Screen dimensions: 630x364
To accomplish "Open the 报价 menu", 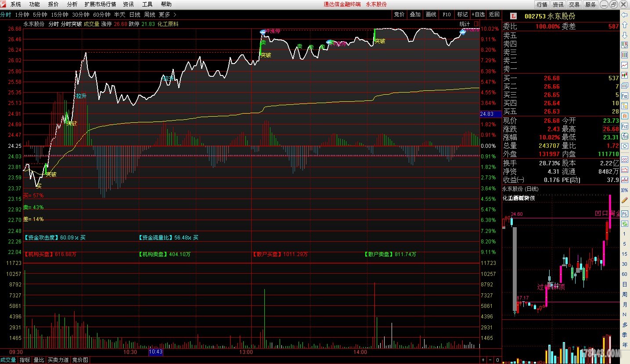I will pyautogui.click(x=53, y=4).
